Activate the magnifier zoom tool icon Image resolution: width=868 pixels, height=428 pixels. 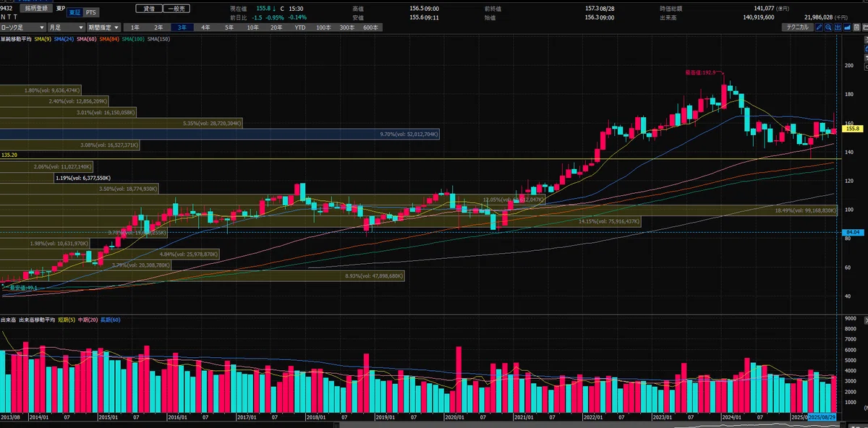(828, 27)
